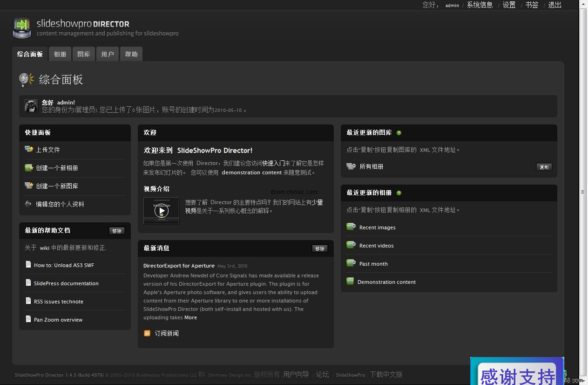The image size is (588, 385).
Task: Open the 图库 tab
Action: click(84, 54)
